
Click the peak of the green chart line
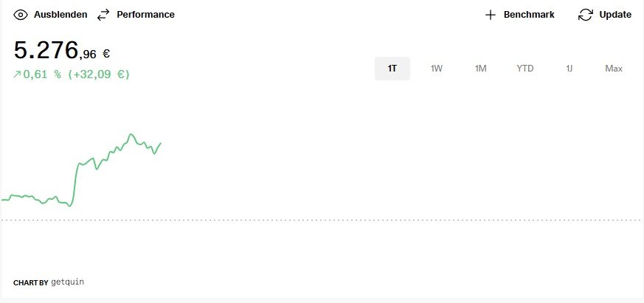(131, 134)
